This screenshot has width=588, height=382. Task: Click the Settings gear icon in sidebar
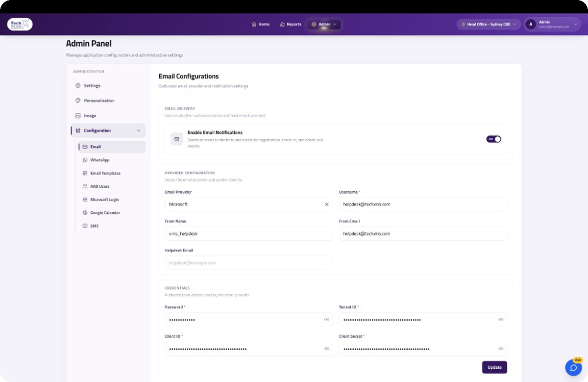pyautogui.click(x=78, y=86)
